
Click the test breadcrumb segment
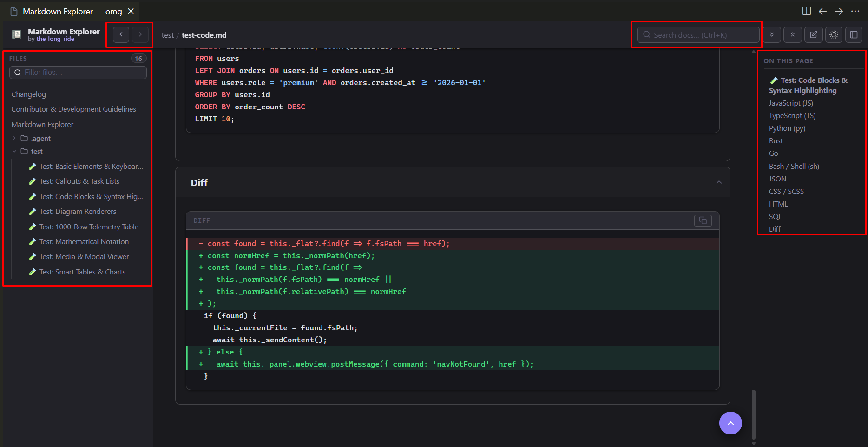[167, 35]
